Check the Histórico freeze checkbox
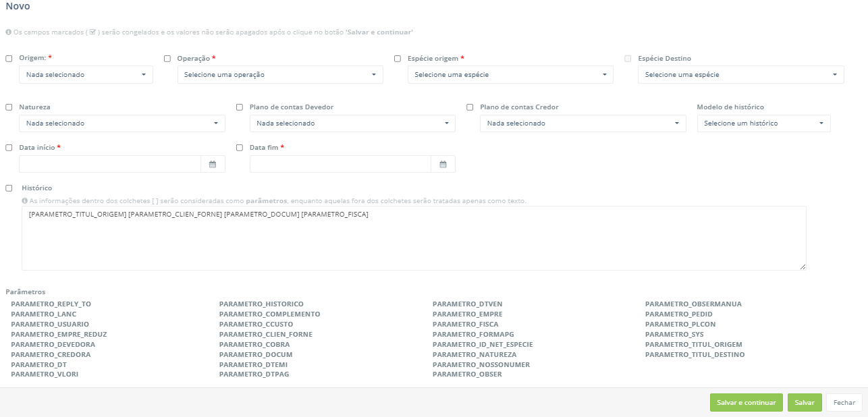Screen dimensions: 868x417 (x=9, y=188)
